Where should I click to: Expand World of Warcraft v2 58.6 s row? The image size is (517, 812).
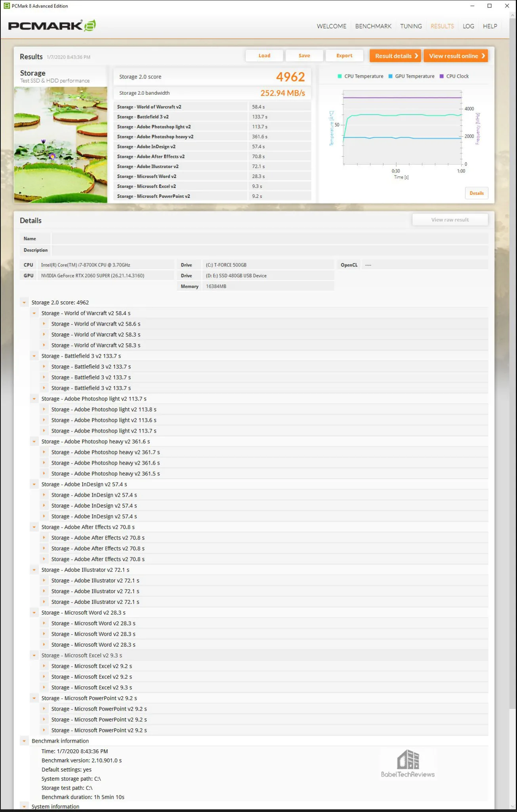44,324
